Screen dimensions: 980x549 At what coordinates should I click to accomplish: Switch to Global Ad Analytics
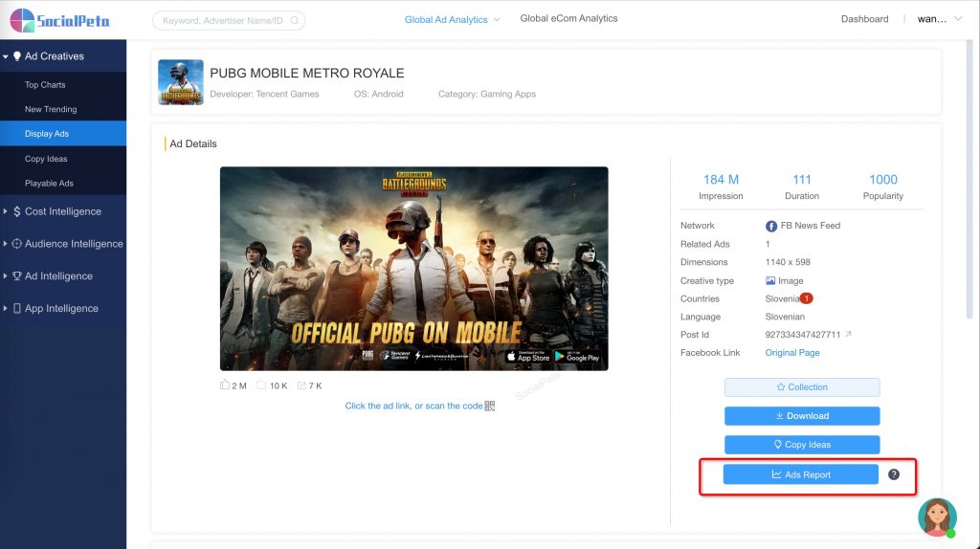point(446,20)
